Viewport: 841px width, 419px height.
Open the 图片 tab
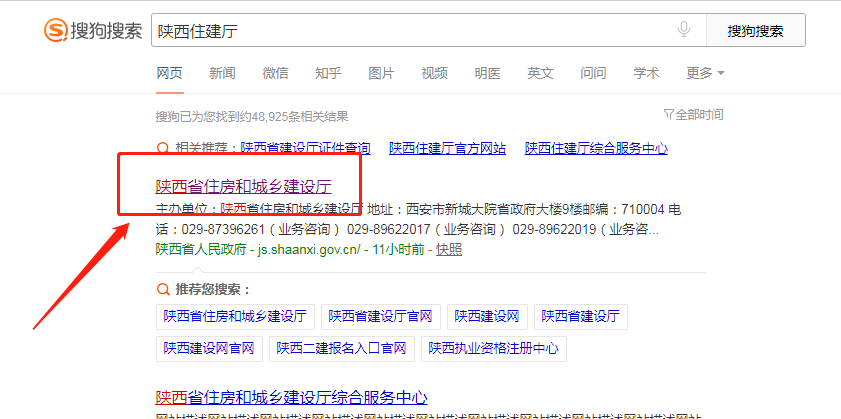[x=381, y=73]
